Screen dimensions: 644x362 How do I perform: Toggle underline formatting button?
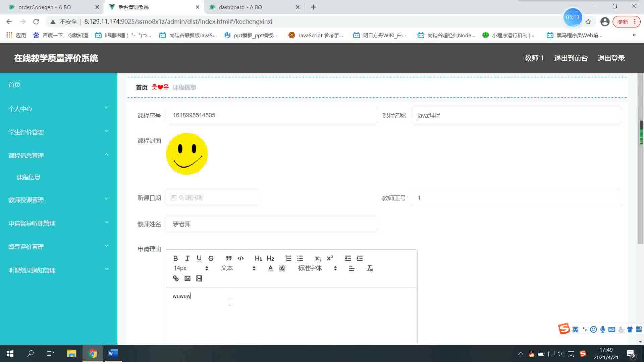(x=199, y=258)
